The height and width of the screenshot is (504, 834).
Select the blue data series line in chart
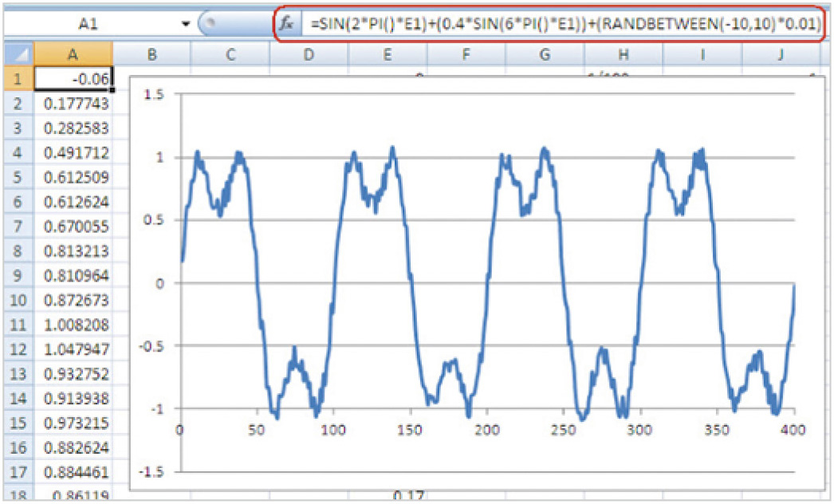coord(255,247)
